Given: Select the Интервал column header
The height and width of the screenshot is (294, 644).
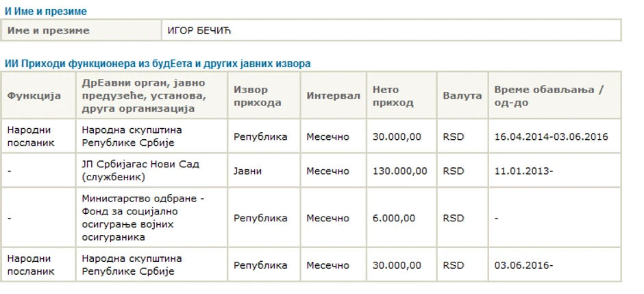Looking at the screenshot, I should click(333, 95).
